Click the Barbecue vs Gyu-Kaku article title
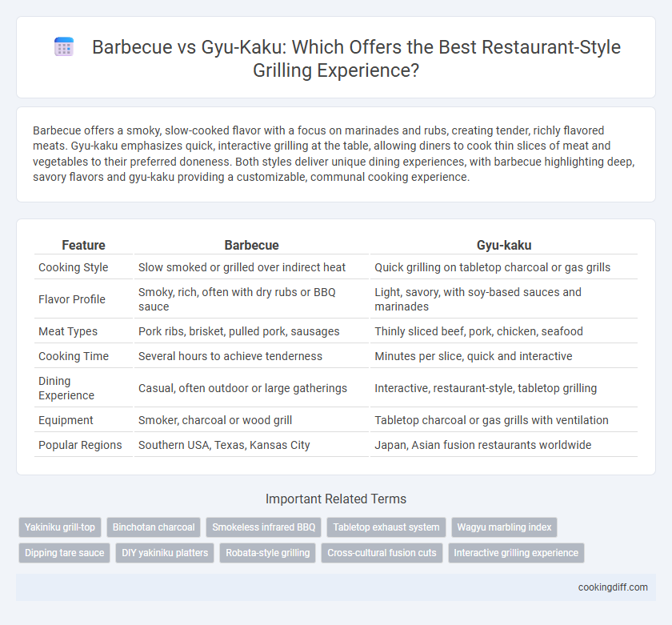 click(x=356, y=58)
